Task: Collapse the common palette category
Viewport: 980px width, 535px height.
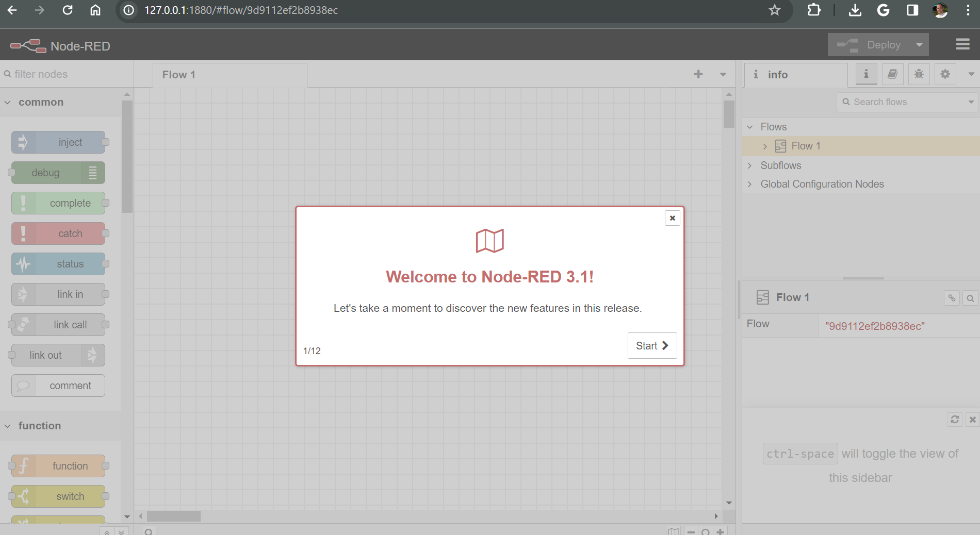Action: 60,102
